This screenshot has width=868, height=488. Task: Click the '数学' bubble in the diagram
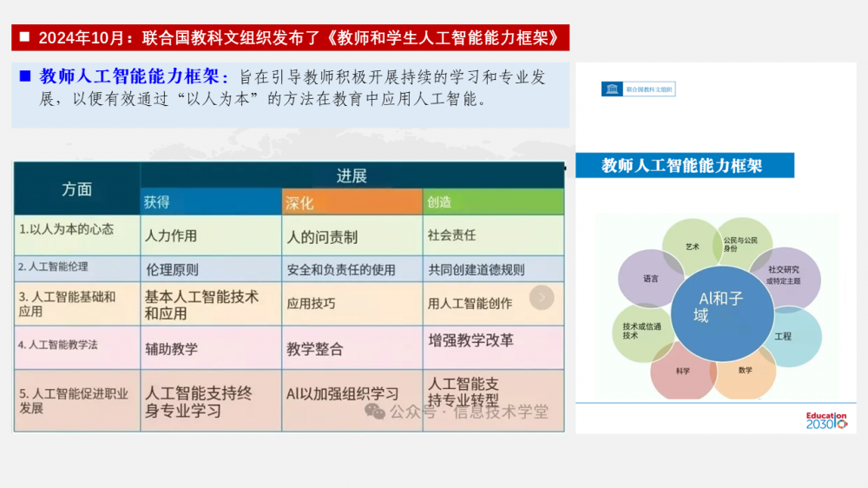(x=745, y=370)
